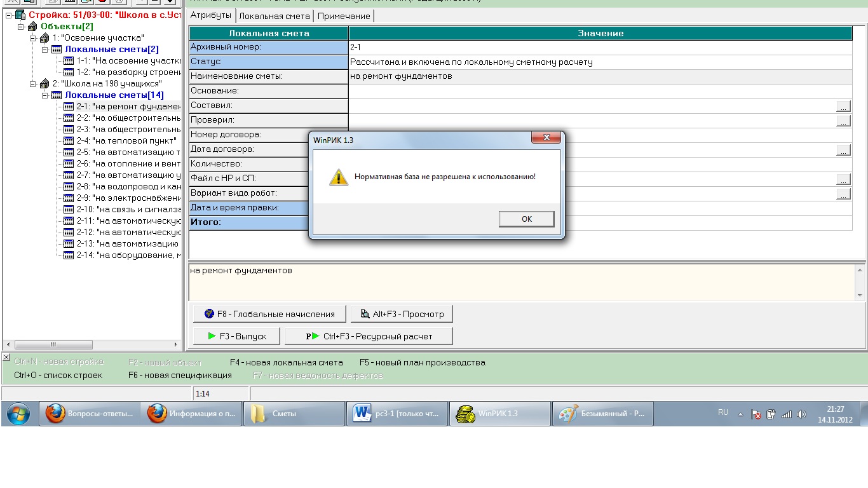Click the house icon next to Объекты[2]
The width and height of the screenshot is (868, 488).
click(x=33, y=26)
